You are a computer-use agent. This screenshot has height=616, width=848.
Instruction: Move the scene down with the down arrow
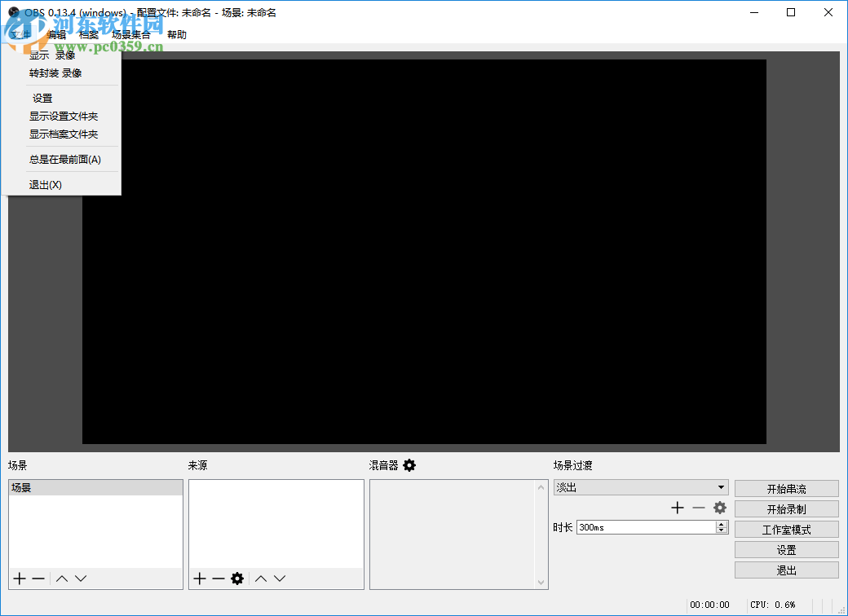(x=81, y=578)
